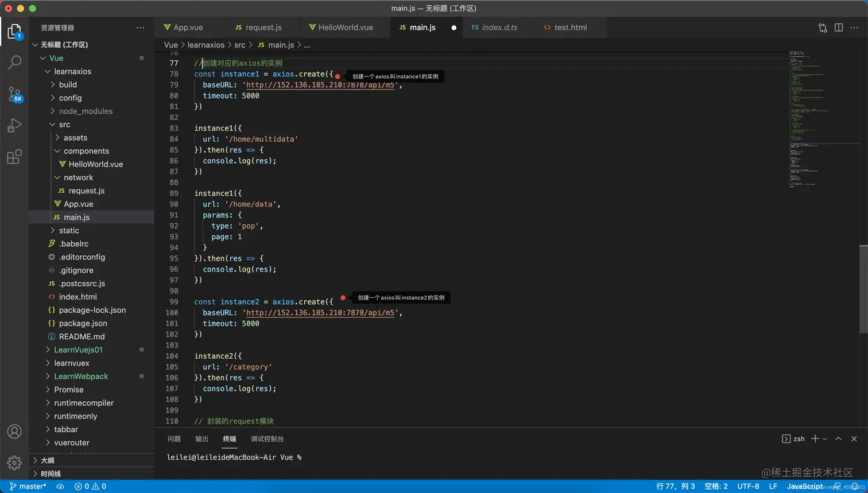Screen dimensions: 868x493
Task: Click the Open Changes compare icon
Action: coord(823,28)
